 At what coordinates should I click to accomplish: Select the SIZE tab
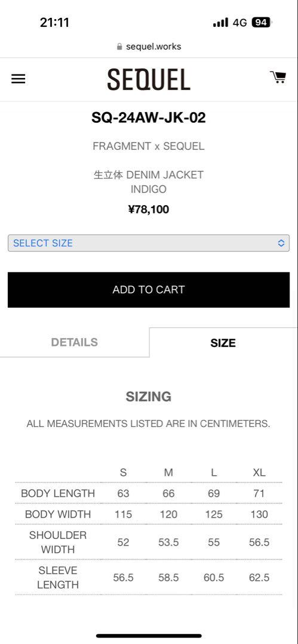(223, 342)
